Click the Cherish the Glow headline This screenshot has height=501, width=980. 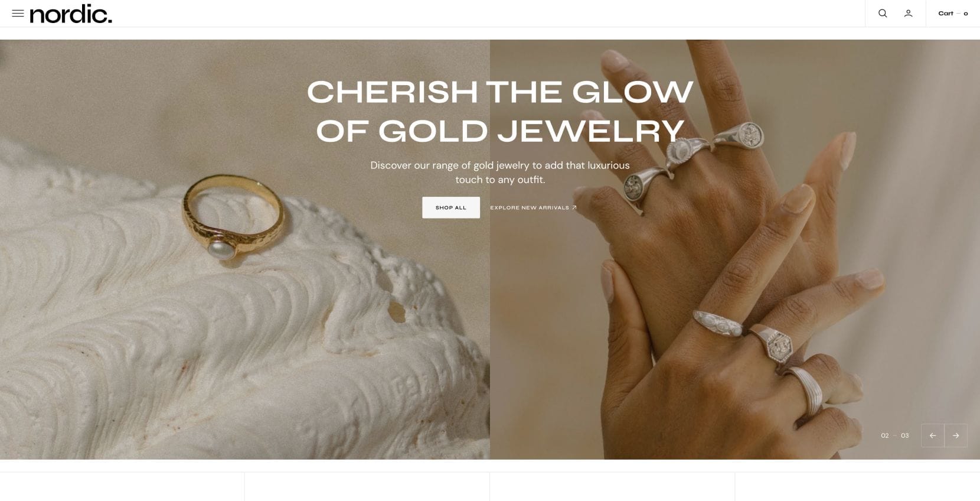click(x=500, y=111)
